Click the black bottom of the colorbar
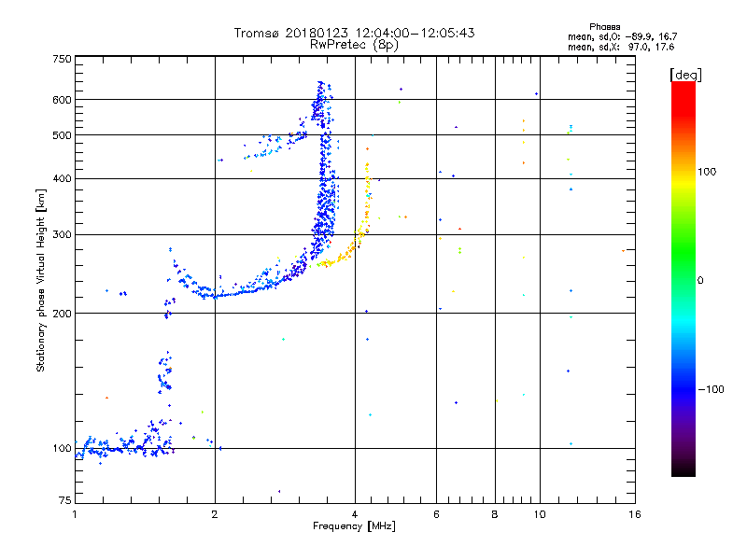The height and width of the screenshot is (560, 747). point(684,469)
